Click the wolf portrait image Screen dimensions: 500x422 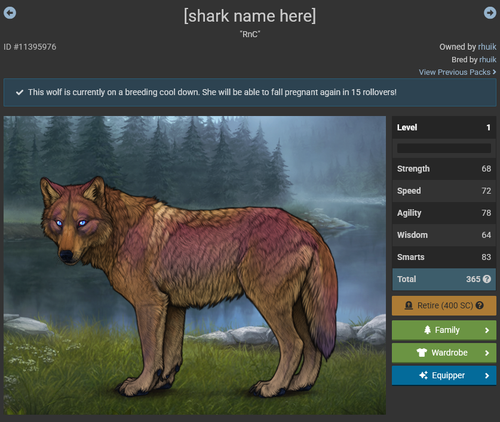pyautogui.click(x=195, y=265)
